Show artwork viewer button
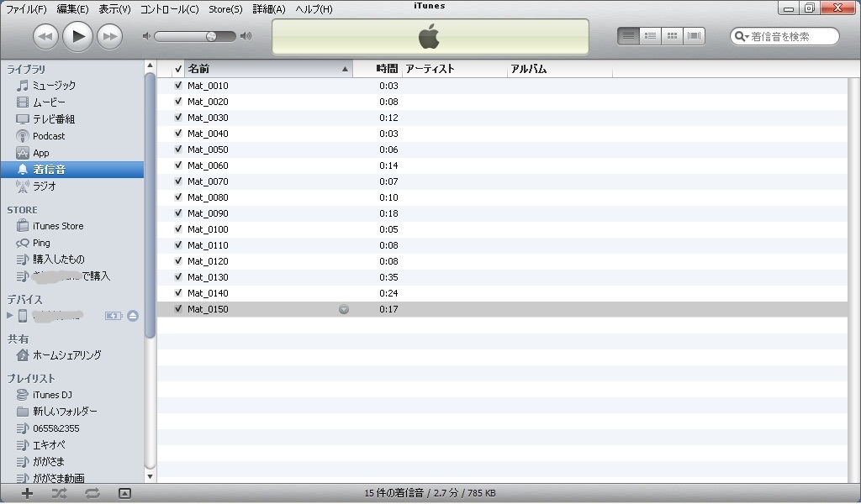 [x=124, y=494]
